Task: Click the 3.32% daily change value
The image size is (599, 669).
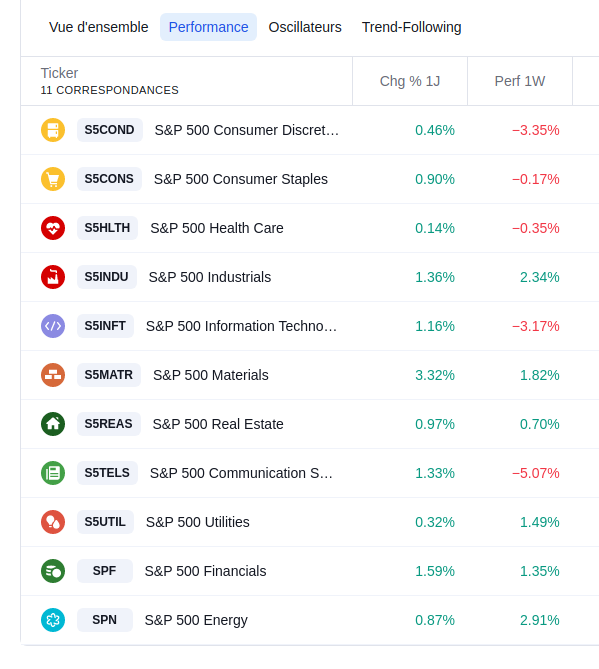Action: (435, 376)
